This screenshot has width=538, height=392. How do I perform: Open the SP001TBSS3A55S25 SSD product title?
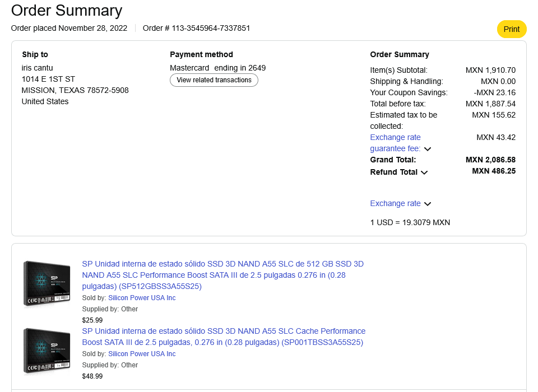click(224, 337)
